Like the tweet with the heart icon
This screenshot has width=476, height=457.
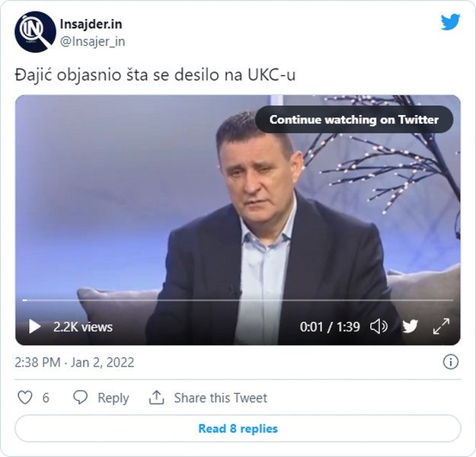click(x=25, y=398)
